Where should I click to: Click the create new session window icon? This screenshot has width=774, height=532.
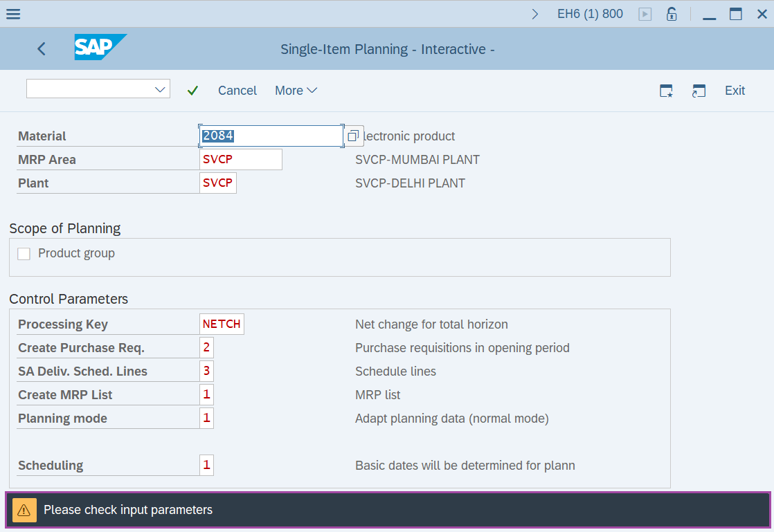(666, 91)
